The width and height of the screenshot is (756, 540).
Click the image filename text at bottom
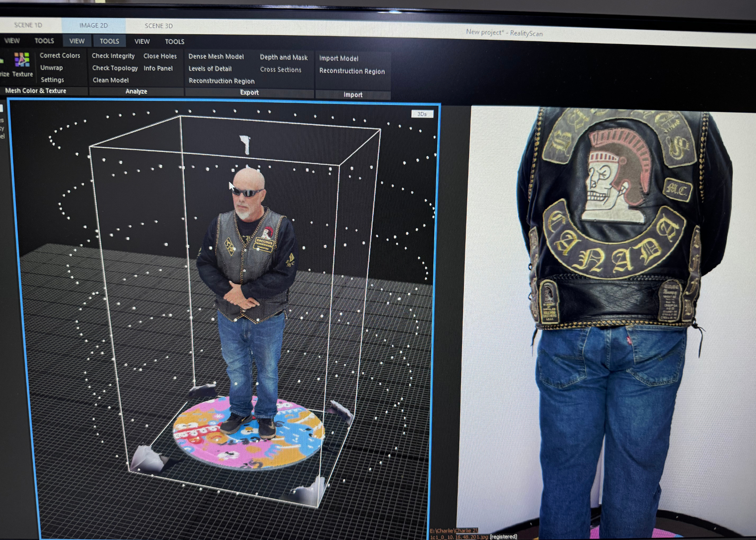[x=459, y=537]
